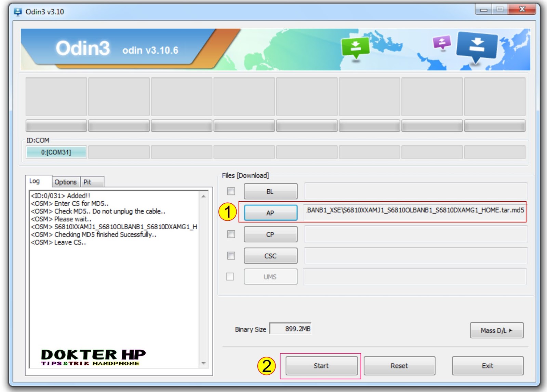547x392 pixels.
Task: Click log scrollbar up arrow
Action: tap(204, 196)
